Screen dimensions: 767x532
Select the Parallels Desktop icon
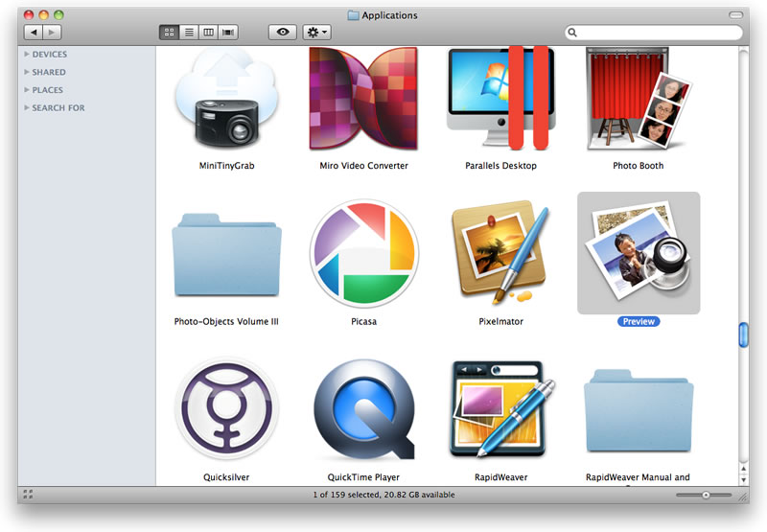tap(500, 101)
